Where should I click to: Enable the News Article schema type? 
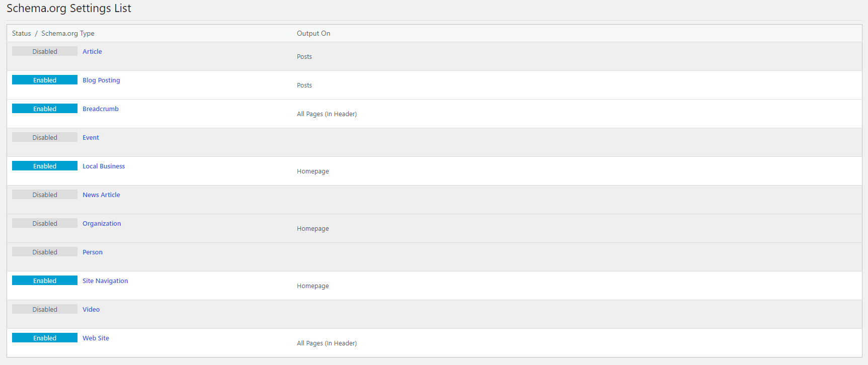[44, 194]
